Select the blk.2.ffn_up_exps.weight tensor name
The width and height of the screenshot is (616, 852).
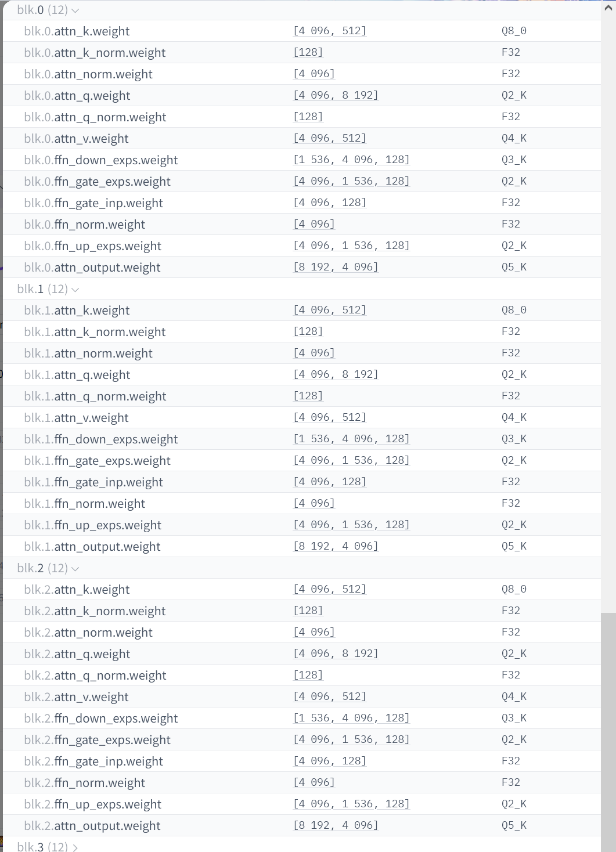tap(92, 804)
